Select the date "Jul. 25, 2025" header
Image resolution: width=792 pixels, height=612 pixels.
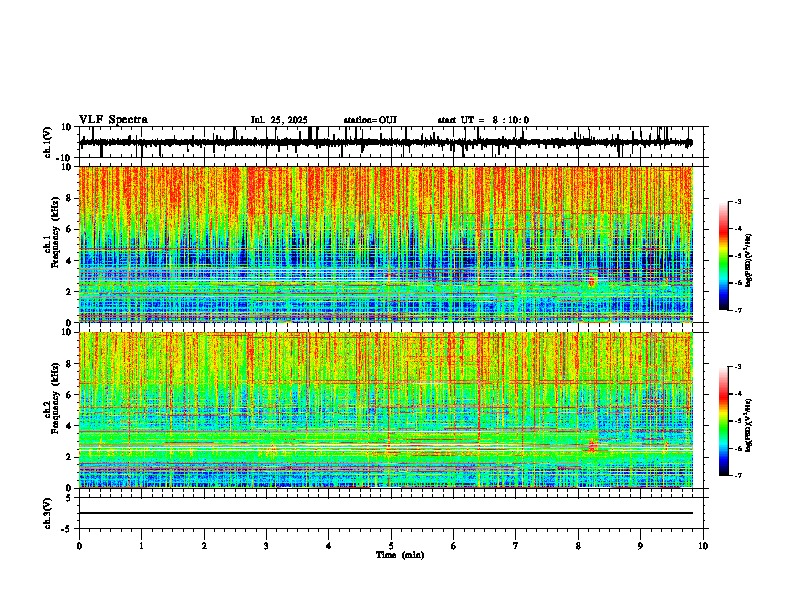[279, 120]
